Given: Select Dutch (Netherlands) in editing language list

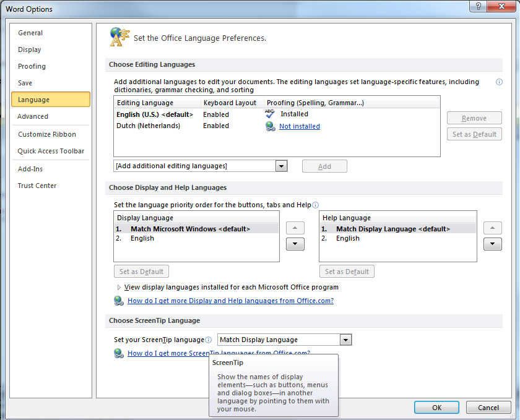Looking at the screenshot, I should point(148,126).
